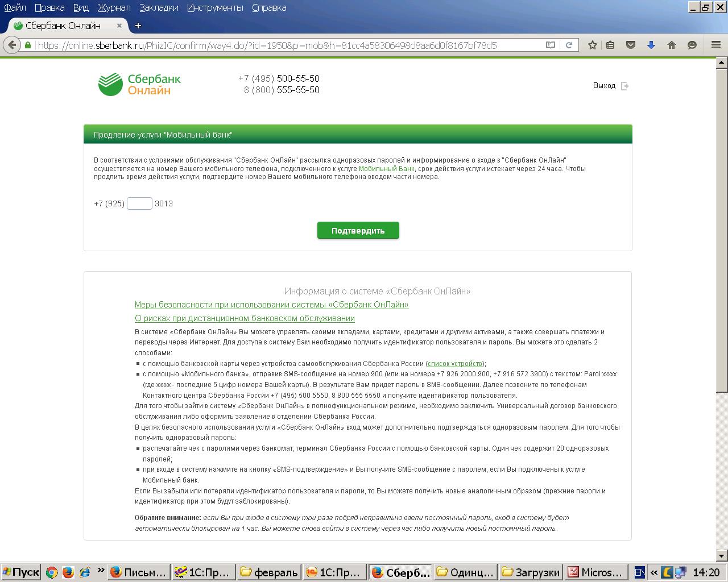Switch to Письм... Firefox taskbar window

(x=139, y=572)
